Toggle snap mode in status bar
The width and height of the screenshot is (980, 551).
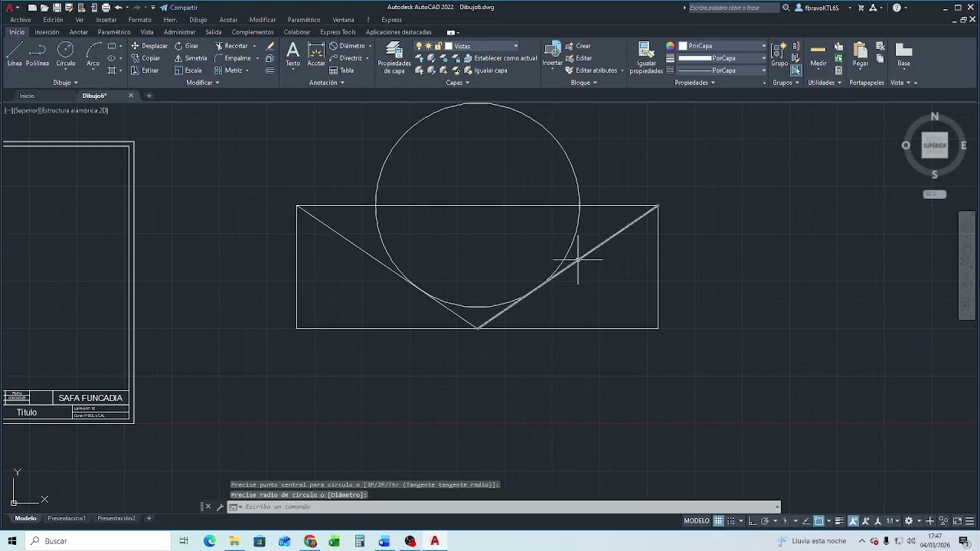pyautogui.click(x=731, y=521)
